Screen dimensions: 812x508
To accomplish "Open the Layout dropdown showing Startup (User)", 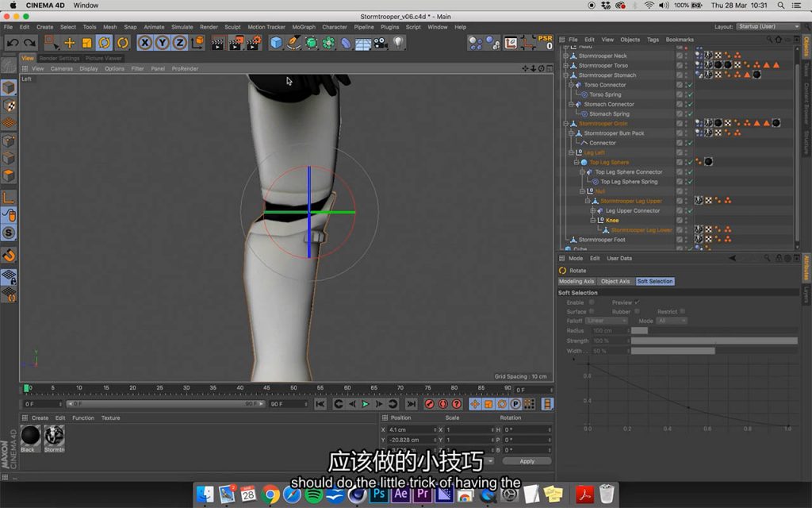I will click(x=768, y=26).
